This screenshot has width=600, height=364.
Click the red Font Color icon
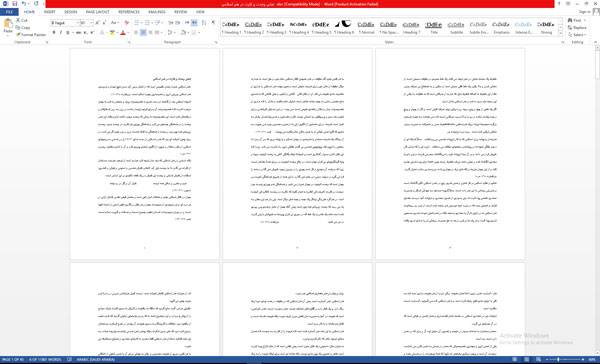pyautogui.click(x=122, y=33)
